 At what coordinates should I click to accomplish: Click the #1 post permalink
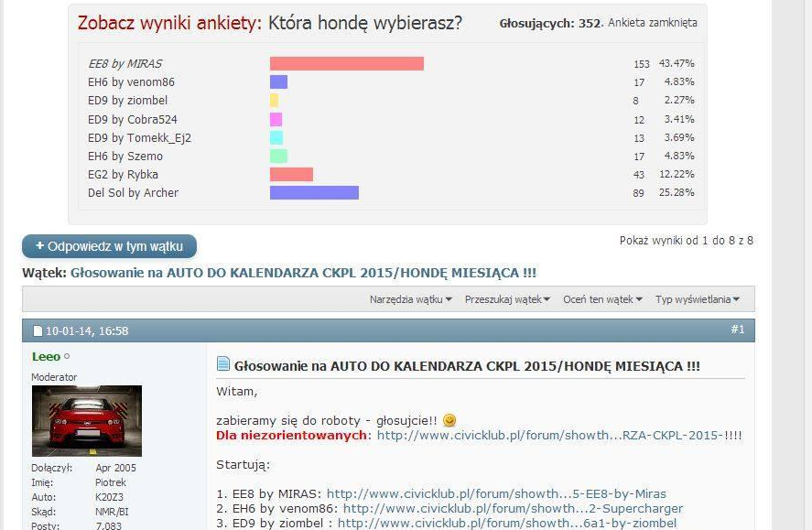tap(737, 330)
